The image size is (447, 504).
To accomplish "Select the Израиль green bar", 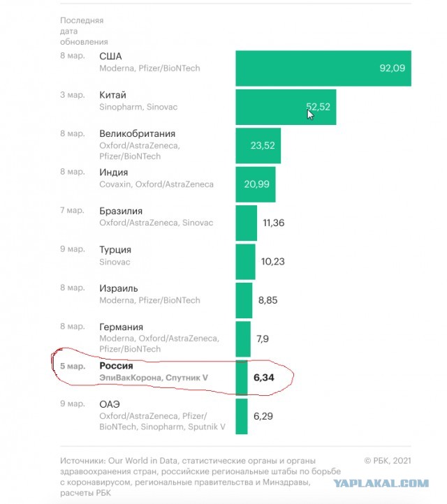I will (244, 300).
